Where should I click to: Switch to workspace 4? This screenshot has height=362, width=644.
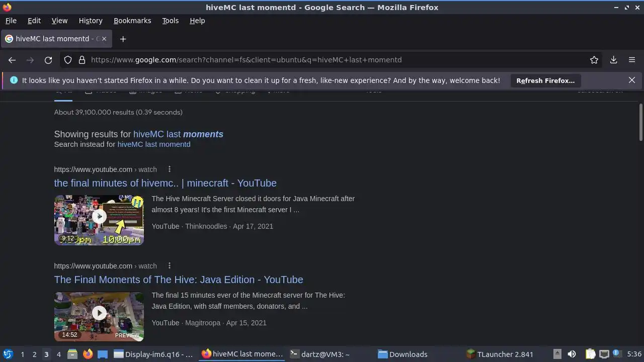(58, 354)
